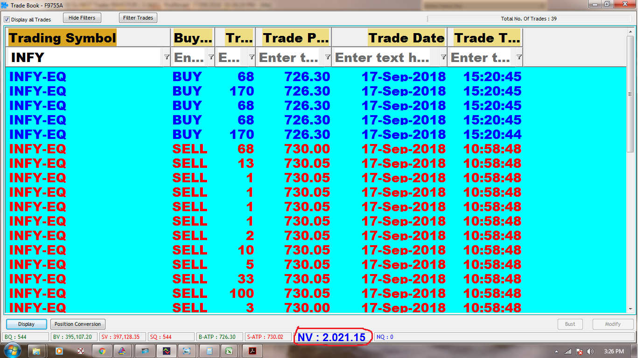Viewport: 644px width, 358px height.
Task: Select the BUY 170 row timed 15:20:44
Action: coord(315,134)
